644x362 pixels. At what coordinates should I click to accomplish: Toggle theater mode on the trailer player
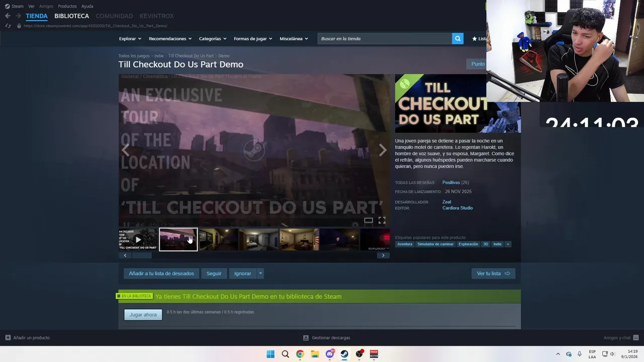pos(368,220)
